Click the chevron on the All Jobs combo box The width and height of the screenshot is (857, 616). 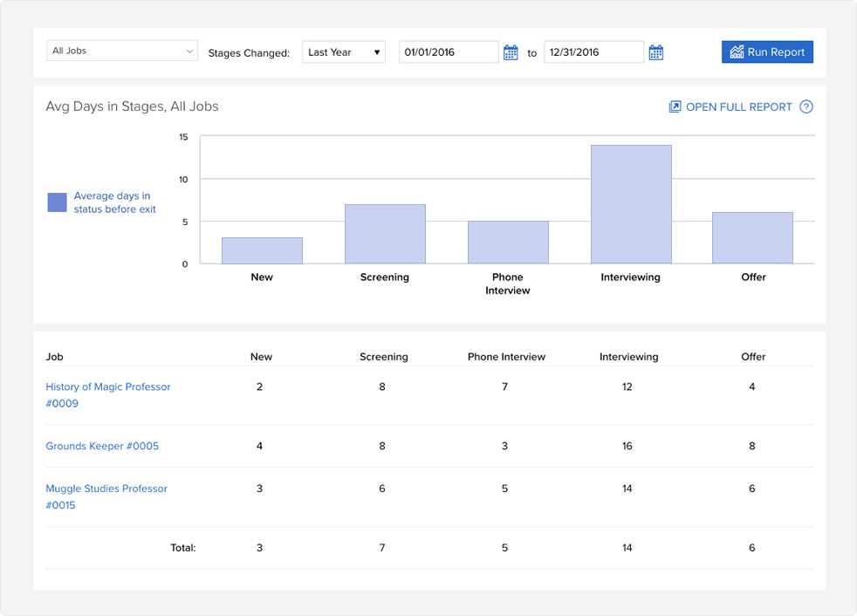point(190,51)
